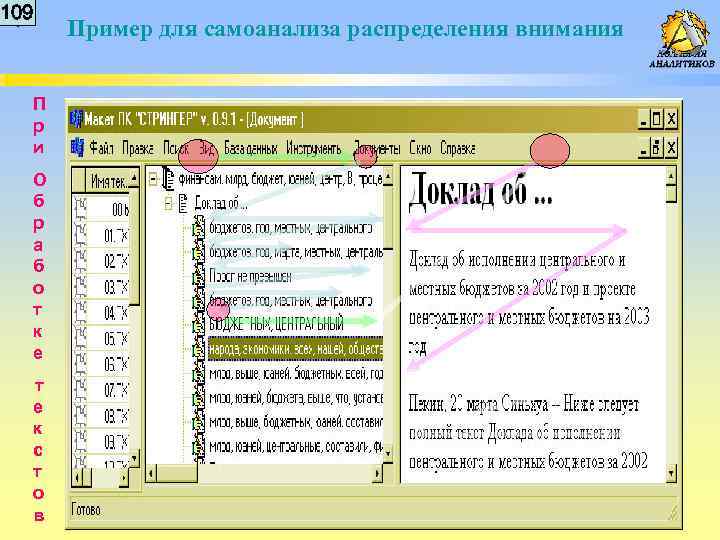Select the tree row 'БЮДЖЕТНЫЙ, ЦЕНТРАЛЬНЫЙ'
The height and width of the screenshot is (540, 720).
click(276, 325)
